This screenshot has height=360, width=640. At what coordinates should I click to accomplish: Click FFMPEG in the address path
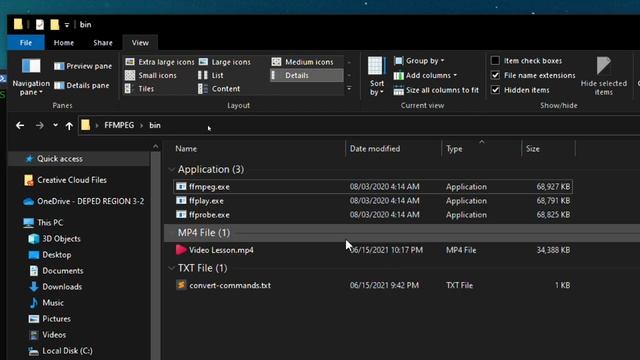click(119, 125)
